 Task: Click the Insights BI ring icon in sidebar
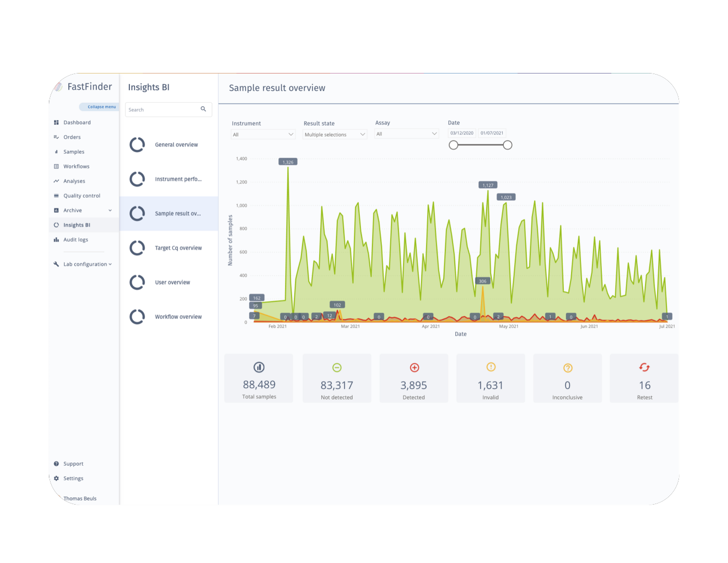(56, 225)
